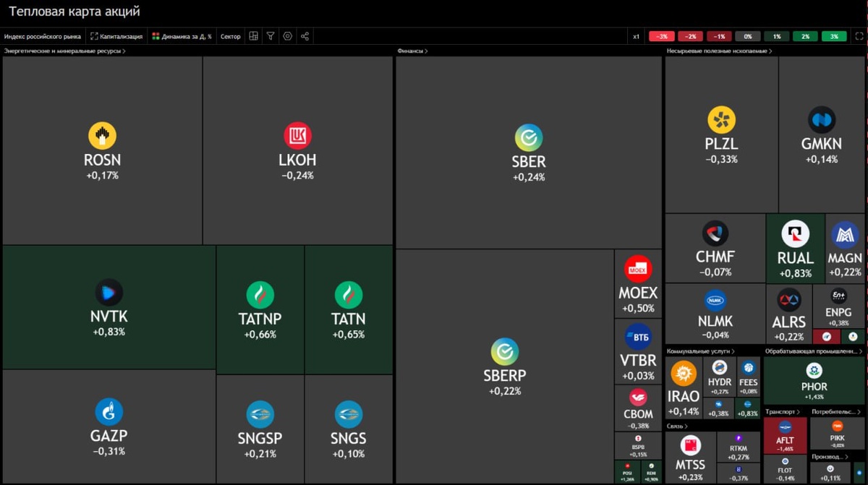This screenshot has width=868, height=485.
Task: Expand the Финансы sector
Action: 412,51
